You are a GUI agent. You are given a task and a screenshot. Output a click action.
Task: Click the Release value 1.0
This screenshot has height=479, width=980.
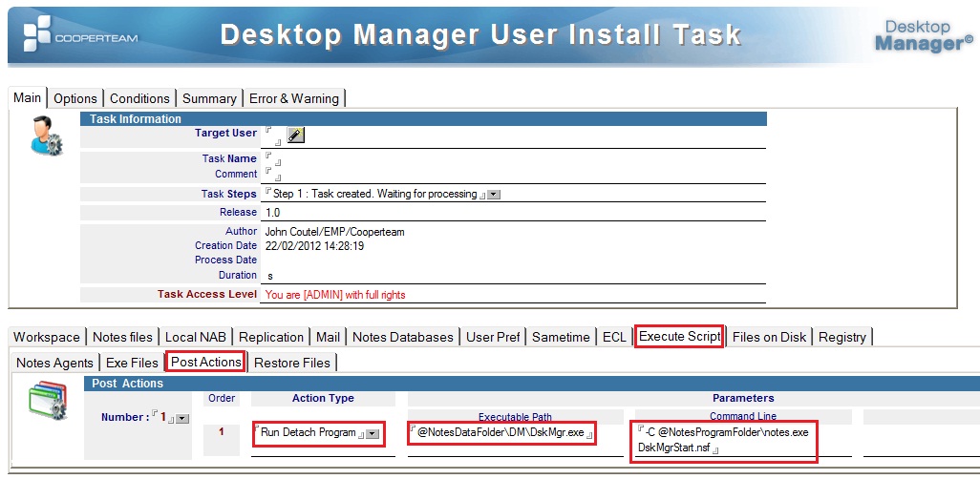[x=272, y=213]
